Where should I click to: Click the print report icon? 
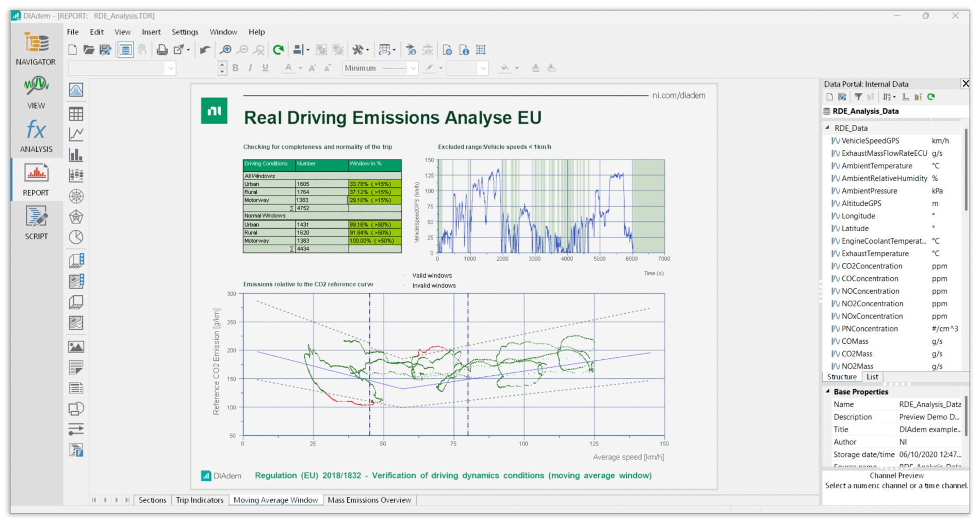click(162, 50)
